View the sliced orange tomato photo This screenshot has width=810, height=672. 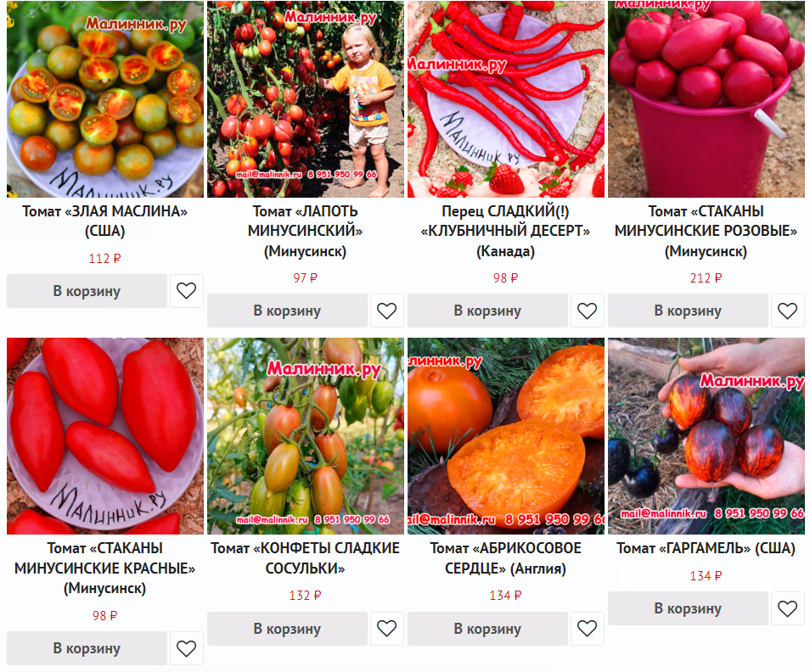pyautogui.click(x=506, y=436)
